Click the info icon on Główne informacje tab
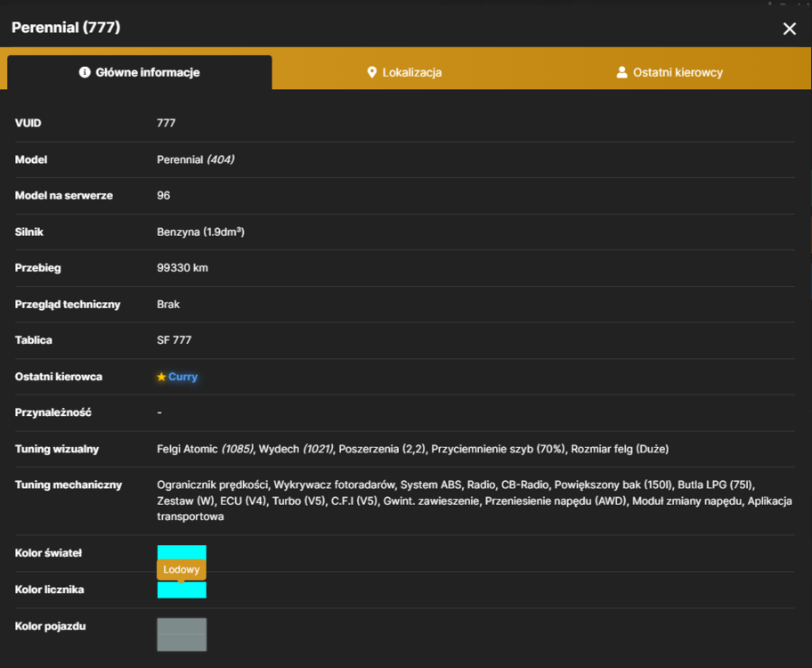Viewport: 812px width, 668px height. click(x=85, y=72)
